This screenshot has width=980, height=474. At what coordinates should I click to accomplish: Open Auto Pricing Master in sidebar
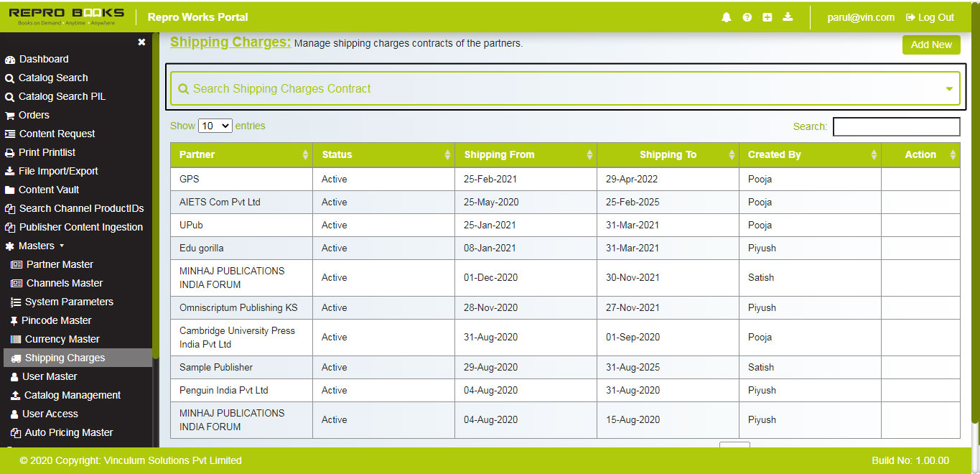[62, 432]
